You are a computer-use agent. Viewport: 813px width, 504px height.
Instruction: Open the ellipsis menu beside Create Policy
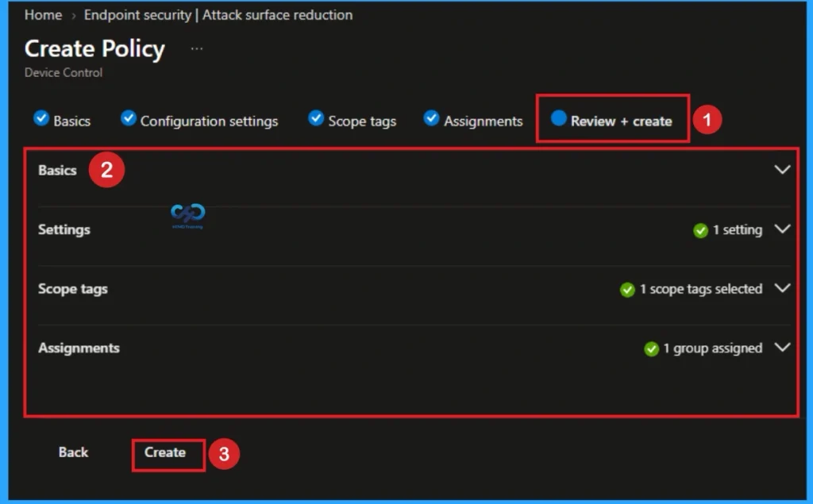[197, 48]
